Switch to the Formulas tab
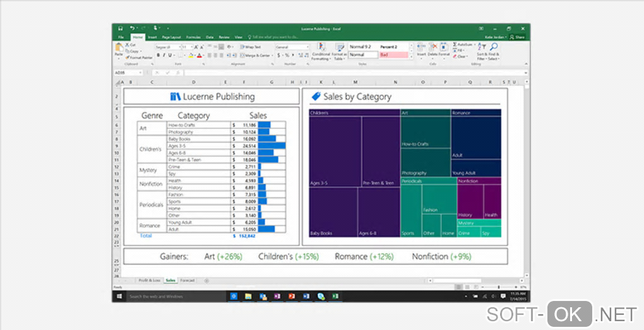Screen dimensions: 644x330 pos(193,37)
